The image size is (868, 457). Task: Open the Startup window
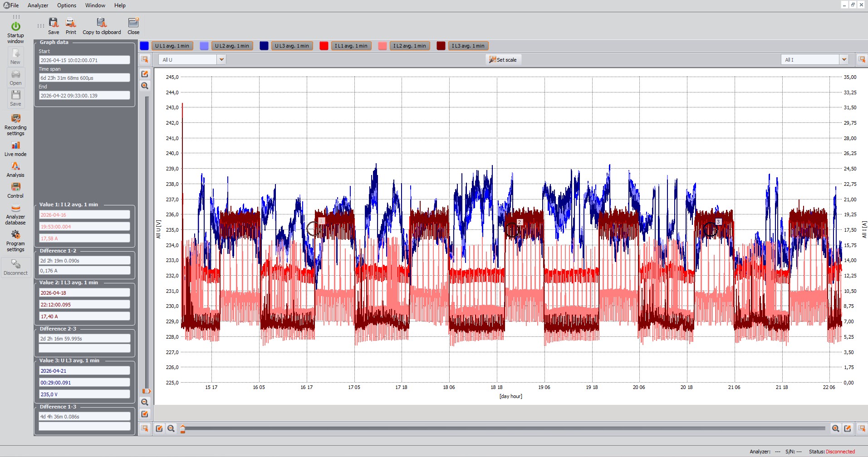[15, 32]
